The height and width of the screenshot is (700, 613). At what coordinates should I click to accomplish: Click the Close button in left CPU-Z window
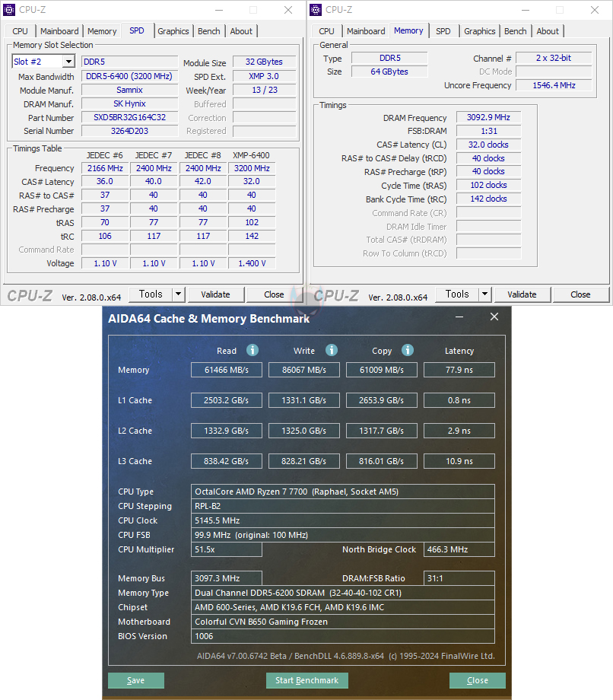pyautogui.click(x=274, y=294)
